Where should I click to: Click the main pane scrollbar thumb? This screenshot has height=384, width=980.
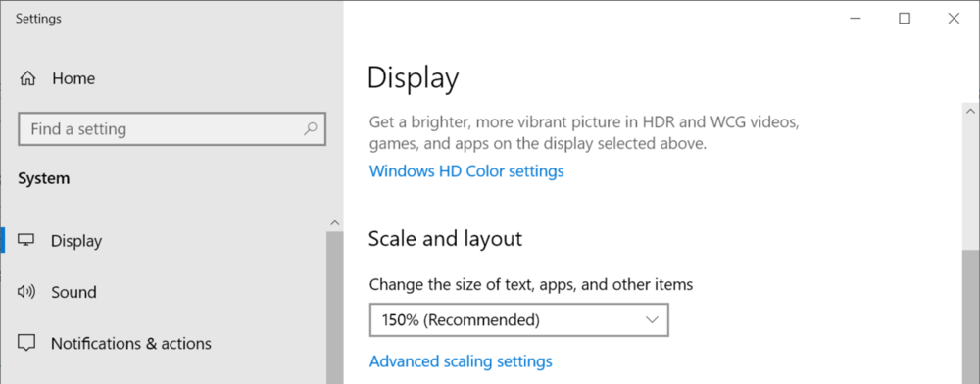coord(970,316)
